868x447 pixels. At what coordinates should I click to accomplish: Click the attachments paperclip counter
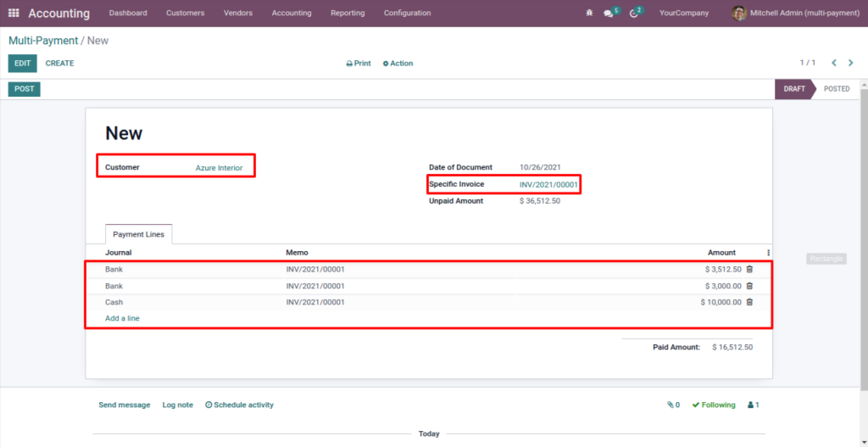click(x=673, y=405)
